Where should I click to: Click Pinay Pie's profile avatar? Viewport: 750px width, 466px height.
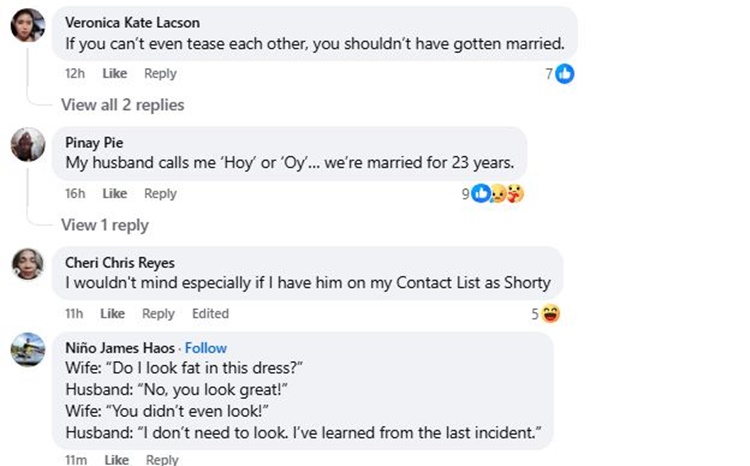click(27, 145)
